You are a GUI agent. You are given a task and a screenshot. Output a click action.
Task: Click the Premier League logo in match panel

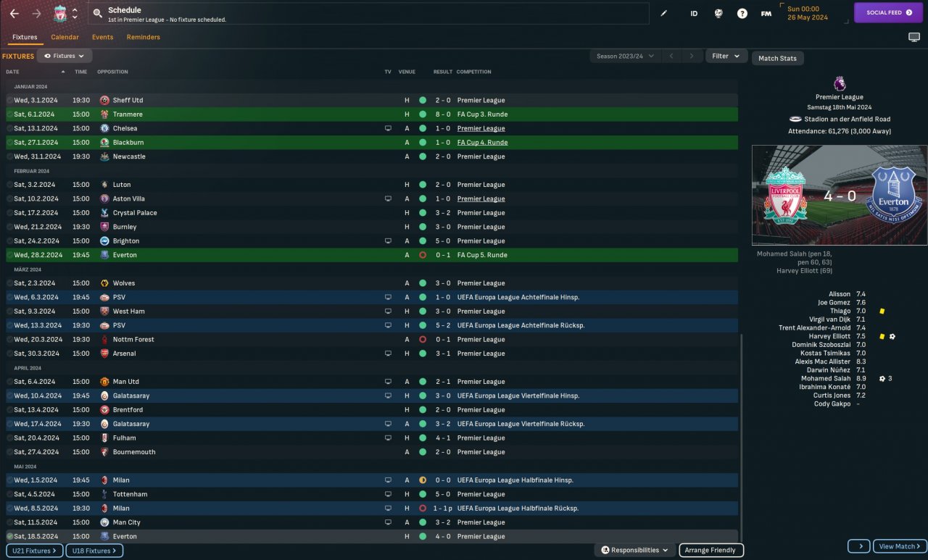coord(840,83)
